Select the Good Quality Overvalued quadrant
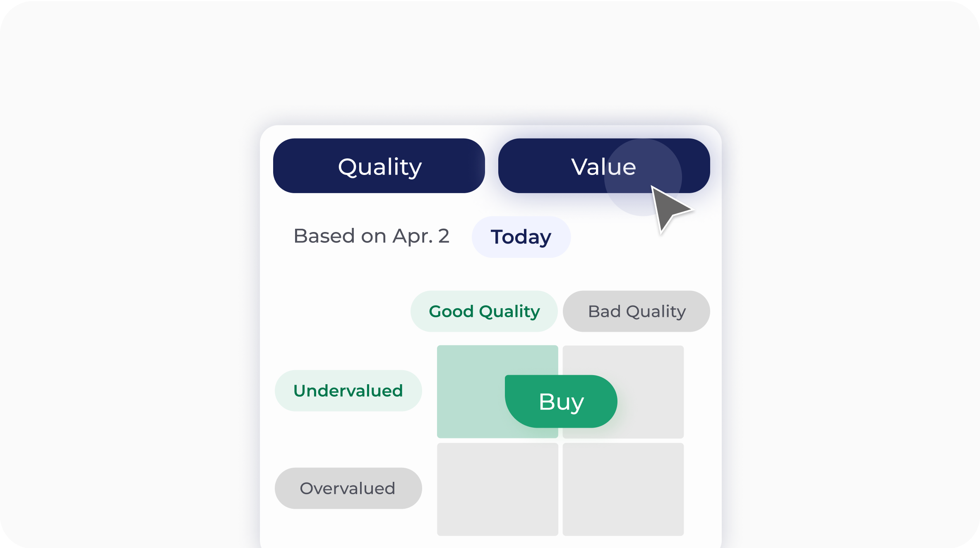The width and height of the screenshot is (980, 548). pyautogui.click(x=497, y=490)
